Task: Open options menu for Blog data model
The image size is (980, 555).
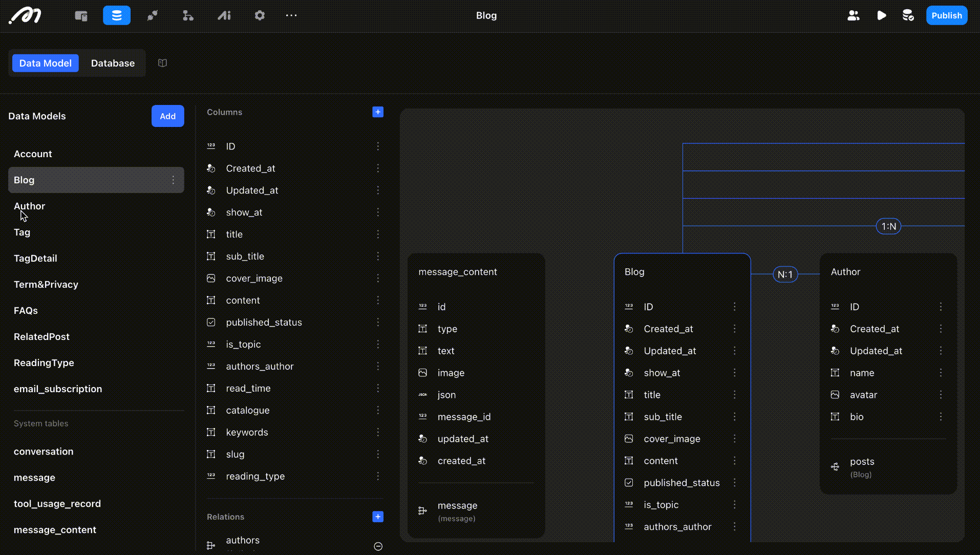Action: click(173, 180)
